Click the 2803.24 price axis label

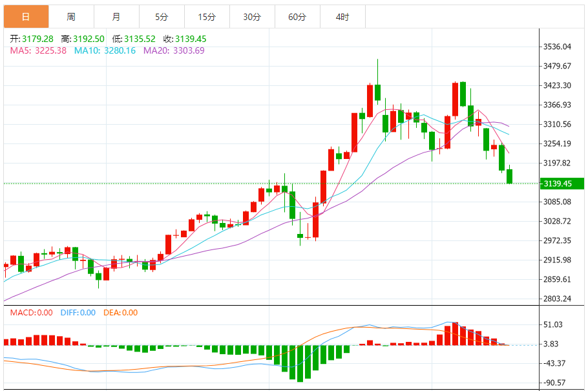pyautogui.click(x=557, y=299)
